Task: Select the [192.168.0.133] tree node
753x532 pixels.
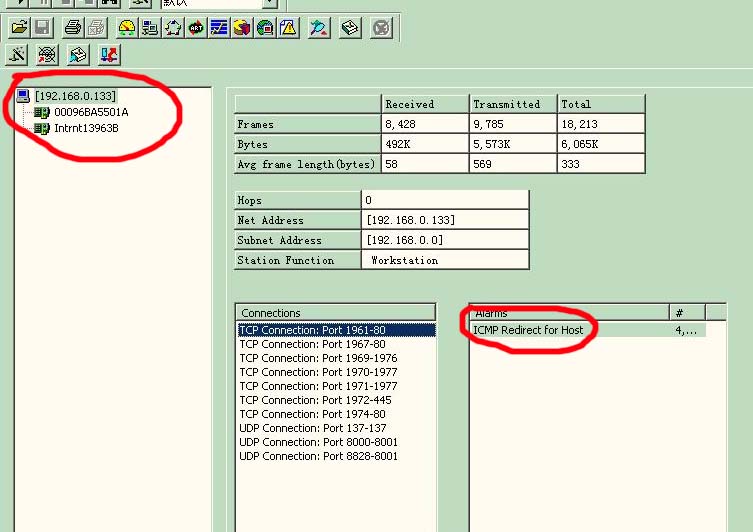Action: [75, 96]
